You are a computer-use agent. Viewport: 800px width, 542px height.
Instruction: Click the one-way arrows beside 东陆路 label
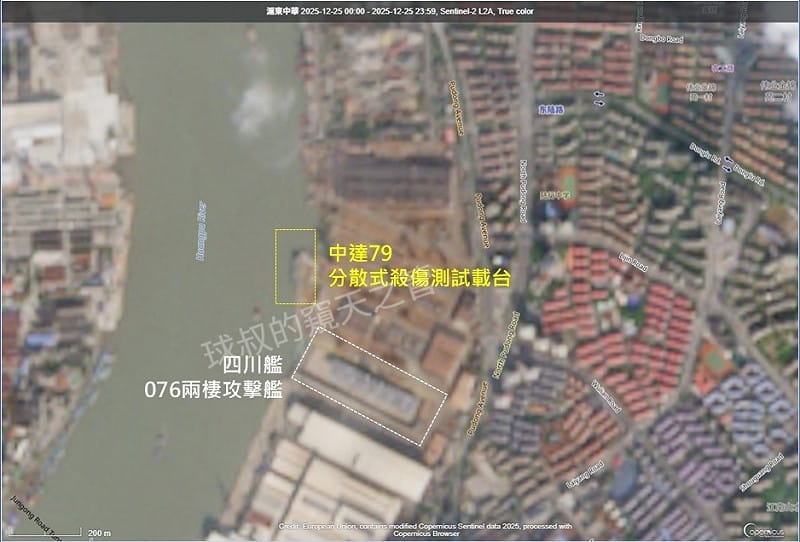(599, 98)
